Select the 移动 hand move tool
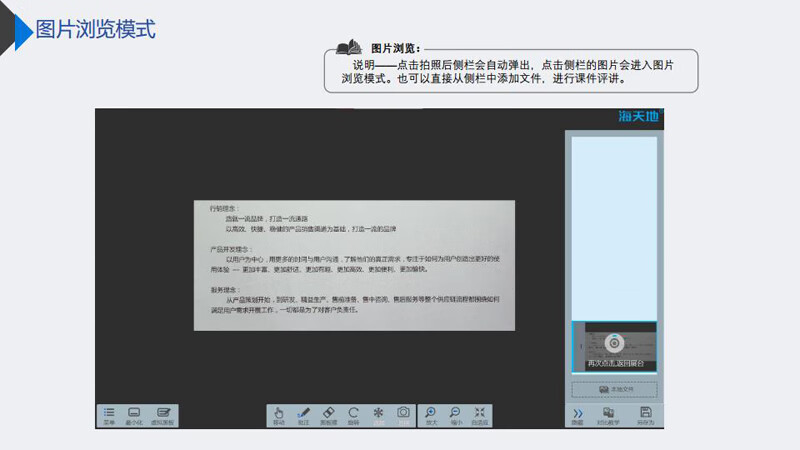Image resolution: width=800 pixels, height=450 pixels. point(279,416)
